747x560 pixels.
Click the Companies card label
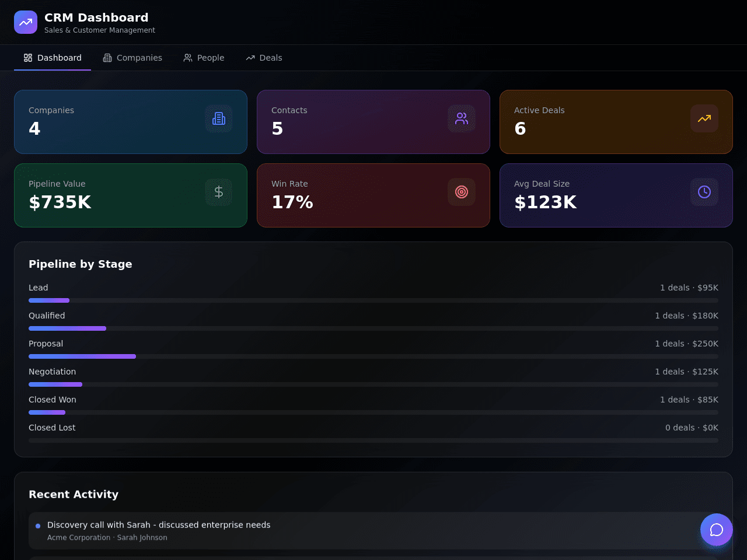(51, 110)
